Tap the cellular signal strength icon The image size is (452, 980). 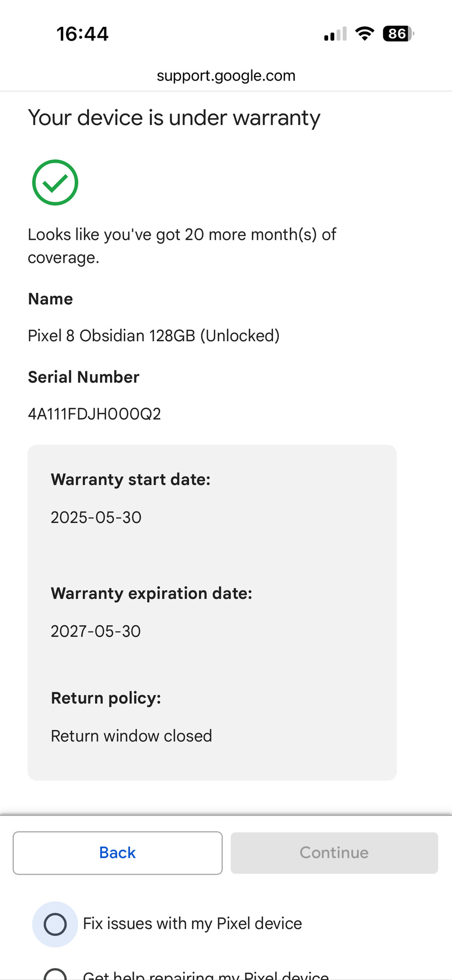(x=335, y=34)
